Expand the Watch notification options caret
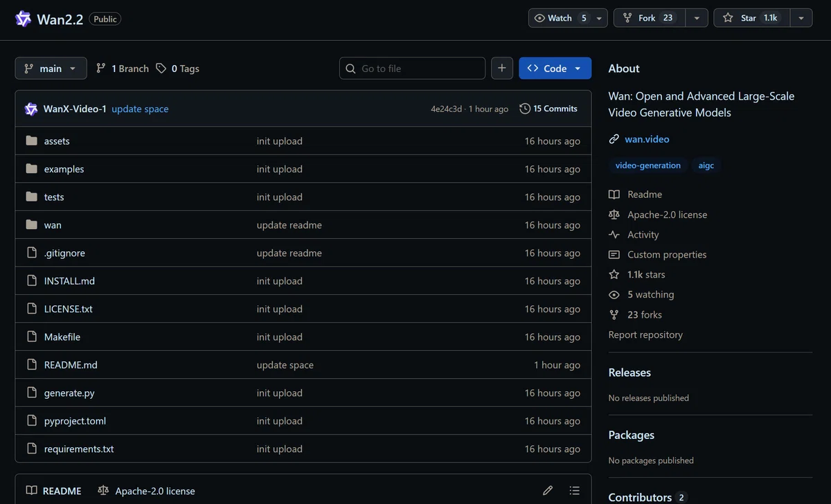831x504 pixels. pos(599,18)
